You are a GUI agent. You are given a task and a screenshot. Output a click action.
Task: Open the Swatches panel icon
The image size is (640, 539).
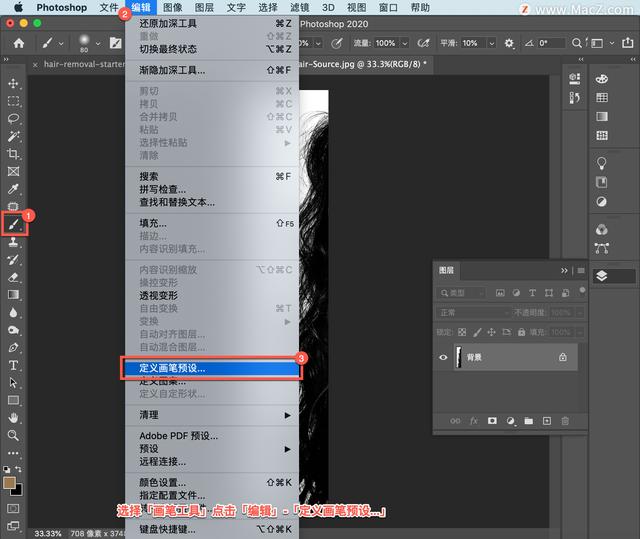point(602,98)
